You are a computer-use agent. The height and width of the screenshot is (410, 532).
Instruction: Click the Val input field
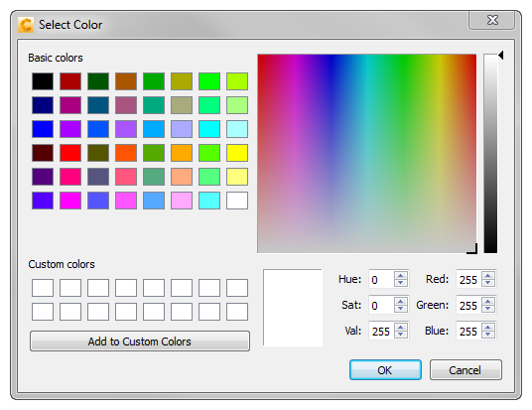coord(381,331)
